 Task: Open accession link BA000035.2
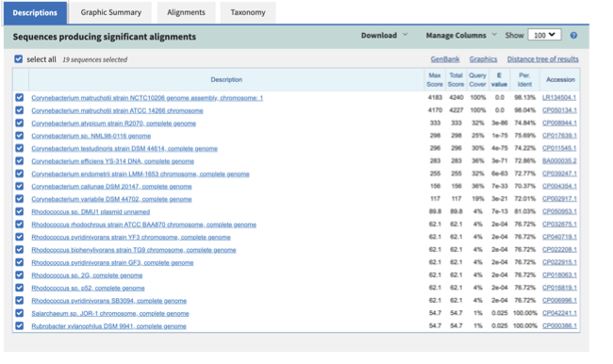coord(559,160)
